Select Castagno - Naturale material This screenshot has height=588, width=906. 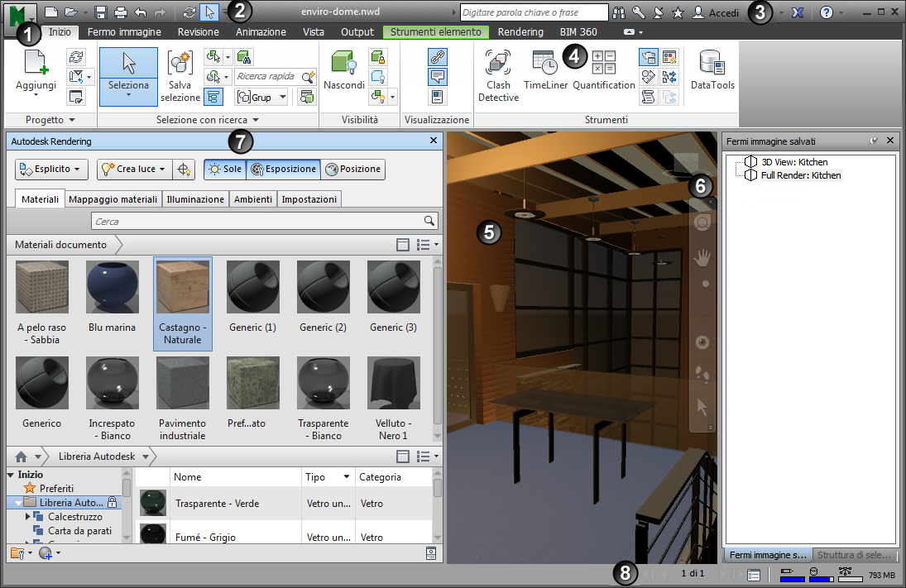click(183, 304)
